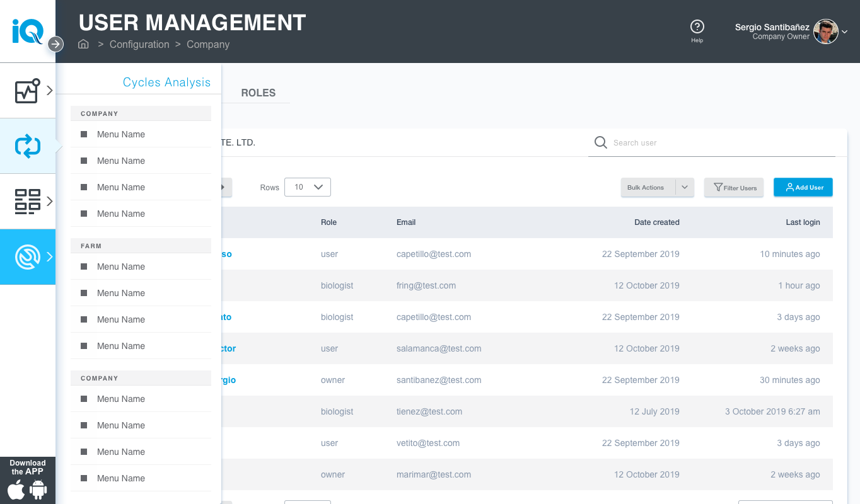Click the home breadcrumb icon
This screenshot has height=504, width=860.
coord(83,44)
